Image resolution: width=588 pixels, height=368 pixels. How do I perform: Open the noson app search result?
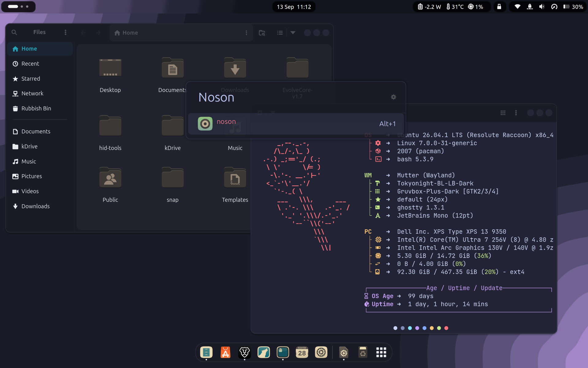pyautogui.click(x=296, y=124)
